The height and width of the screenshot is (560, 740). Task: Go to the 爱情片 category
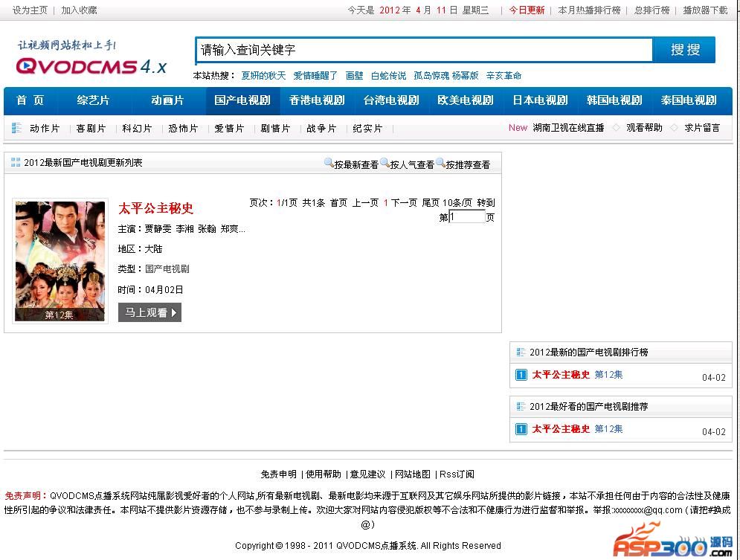click(229, 129)
